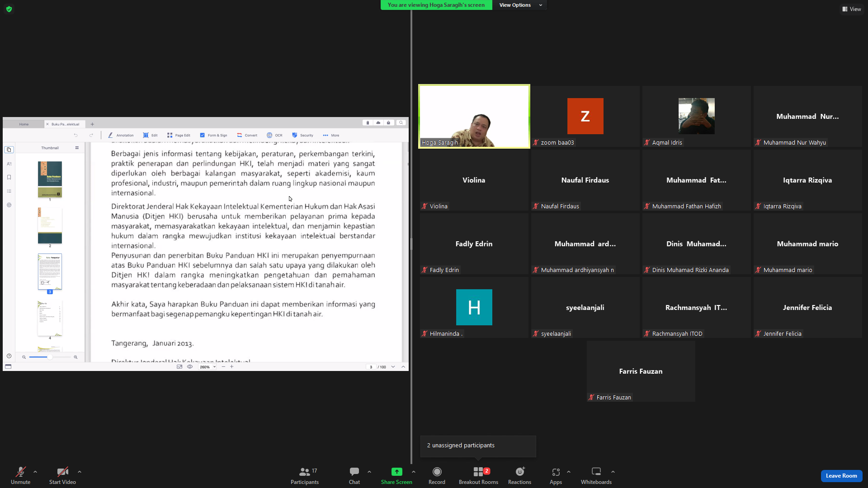The image size is (868, 488).
Task: Open the bookmarks sidebar panel
Action: 9,177
